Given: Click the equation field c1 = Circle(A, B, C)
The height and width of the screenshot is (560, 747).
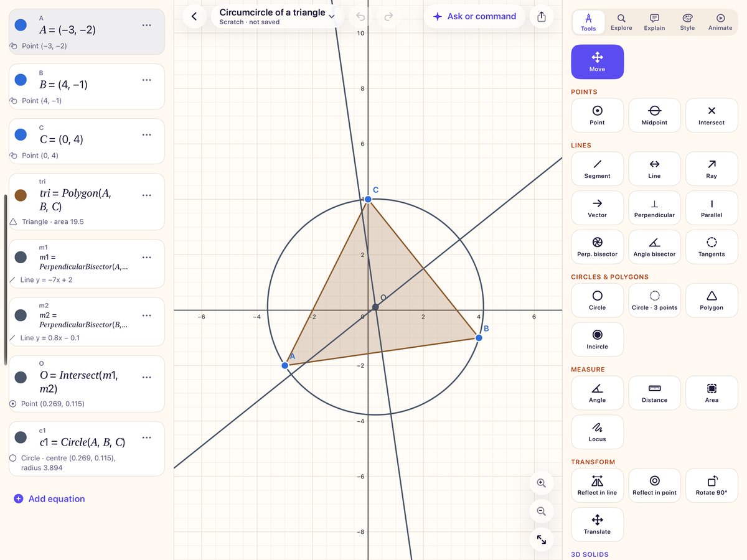Looking at the screenshot, I should coord(82,442).
